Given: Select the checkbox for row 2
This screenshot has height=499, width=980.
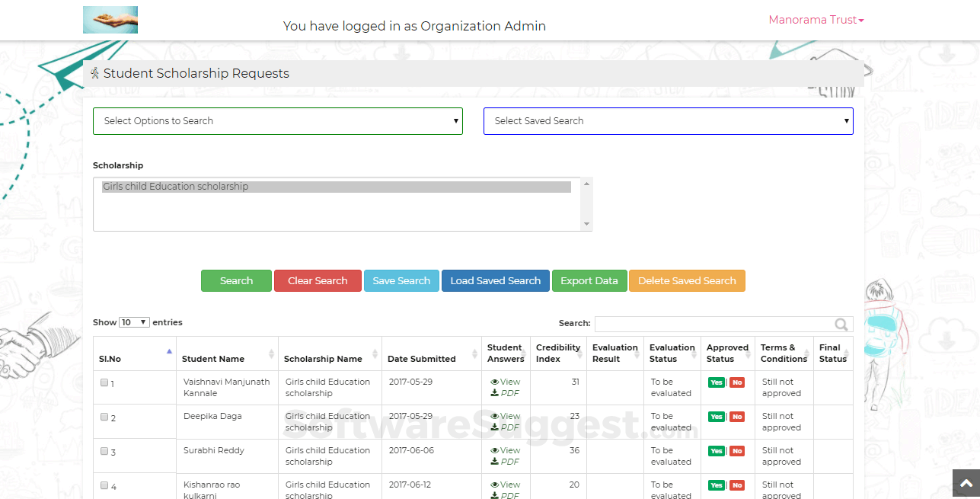Looking at the screenshot, I should pos(104,417).
